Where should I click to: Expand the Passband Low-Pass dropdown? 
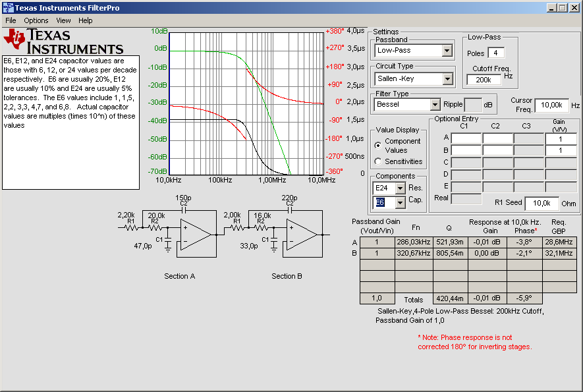(x=447, y=51)
